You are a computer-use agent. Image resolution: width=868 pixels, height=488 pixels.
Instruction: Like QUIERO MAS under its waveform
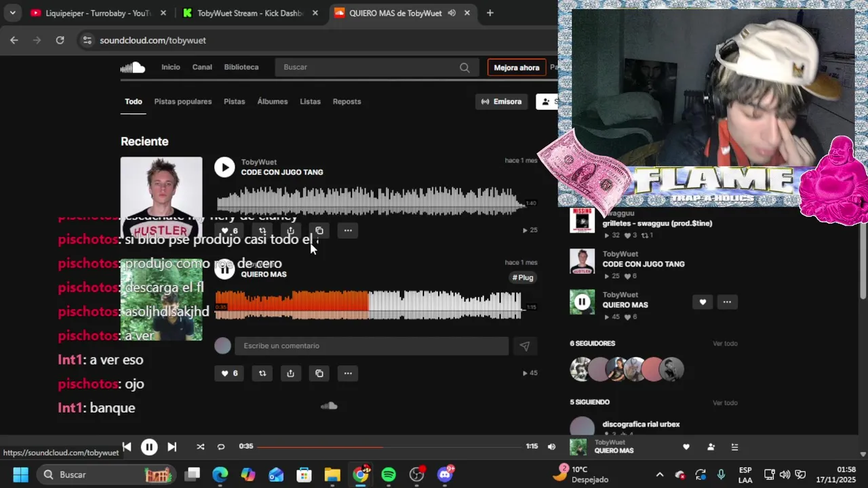tap(229, 373)
